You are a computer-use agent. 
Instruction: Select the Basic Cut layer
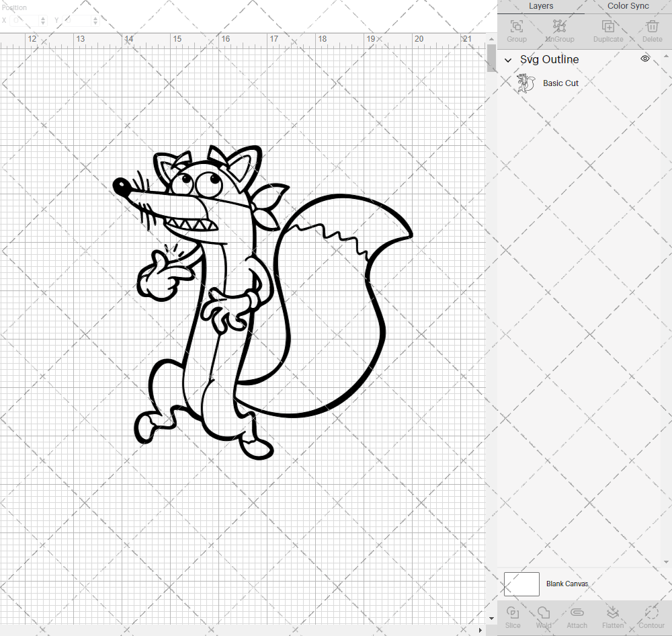(560, 83)
